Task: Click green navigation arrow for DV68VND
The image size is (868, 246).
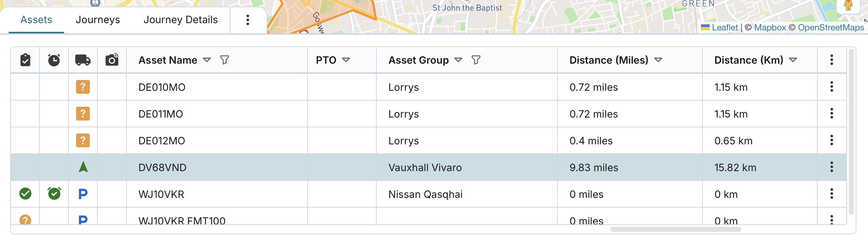Action: (83, 167)
